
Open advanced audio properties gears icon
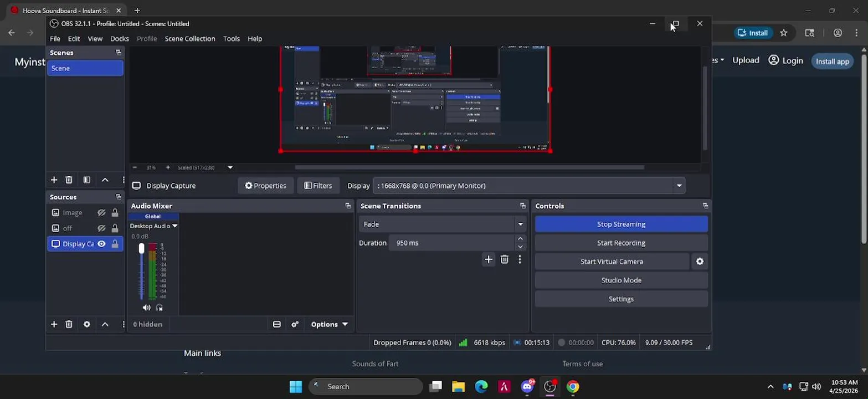[x=295, y=324]
